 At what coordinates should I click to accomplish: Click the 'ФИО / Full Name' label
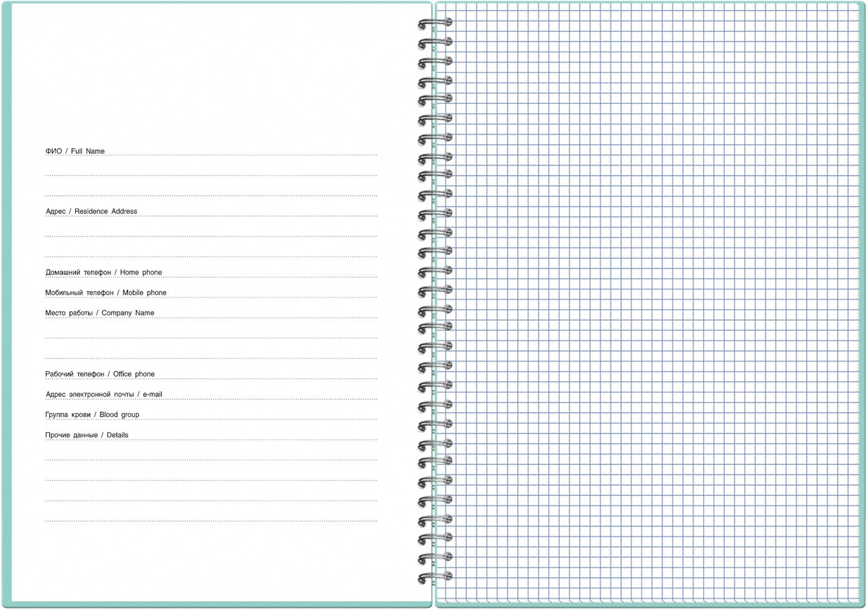tap(75, 151)
